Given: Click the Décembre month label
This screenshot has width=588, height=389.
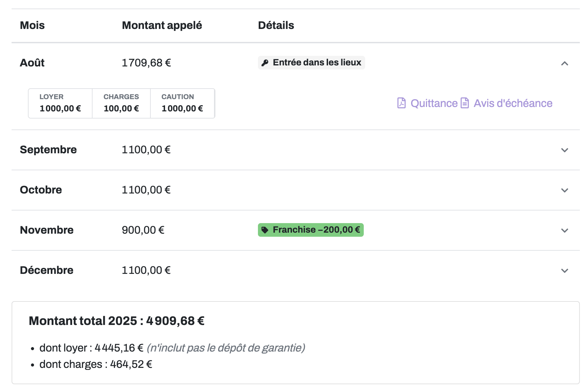Looking at the screenshot, I should [47, 270].
